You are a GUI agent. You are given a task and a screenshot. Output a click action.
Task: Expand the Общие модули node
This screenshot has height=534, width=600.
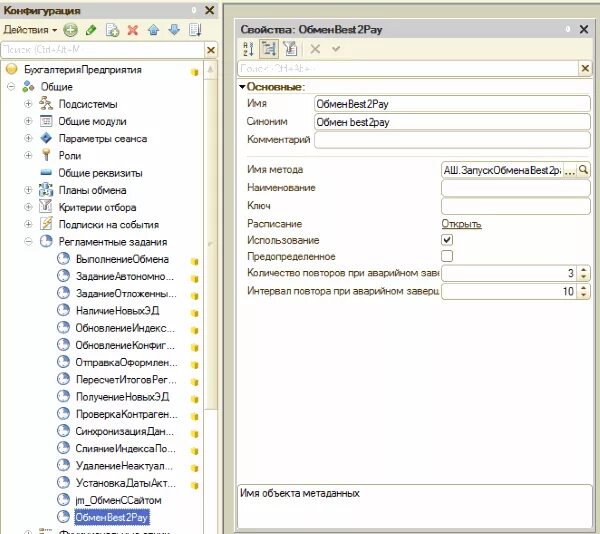tap(28, 121)
